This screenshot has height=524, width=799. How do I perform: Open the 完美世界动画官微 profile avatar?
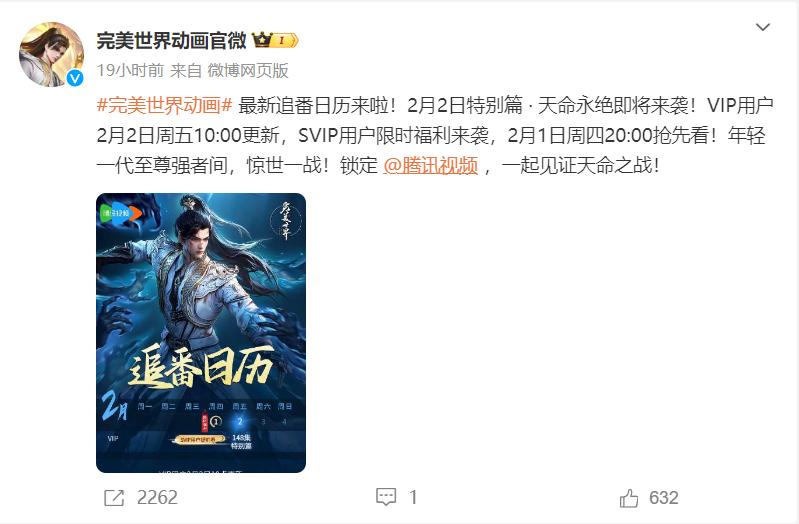point(51,54)
